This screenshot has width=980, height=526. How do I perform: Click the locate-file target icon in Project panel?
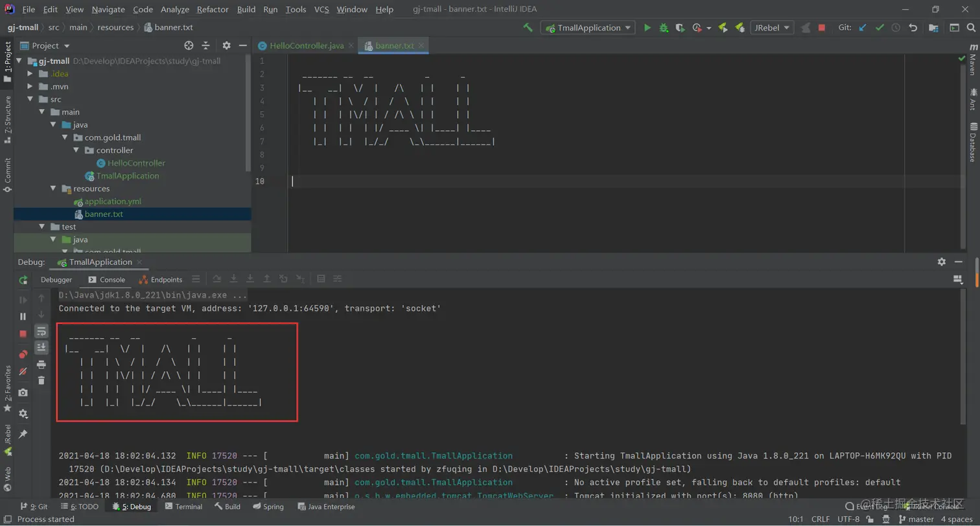click(x=189, y=45)
